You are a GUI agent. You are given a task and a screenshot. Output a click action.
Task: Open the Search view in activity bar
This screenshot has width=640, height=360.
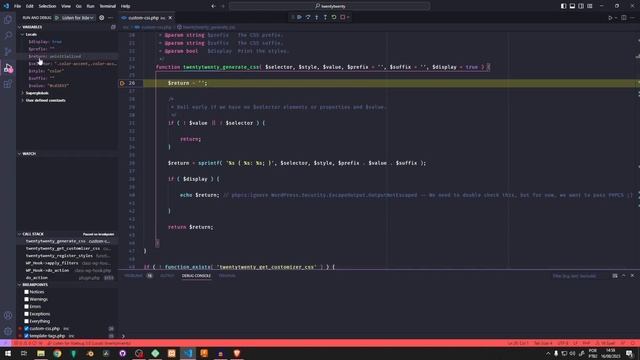pos(8,36)
